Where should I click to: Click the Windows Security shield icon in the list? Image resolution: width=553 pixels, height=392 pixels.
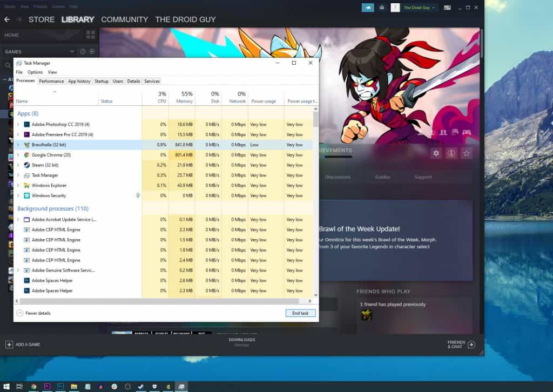[27, 195]
